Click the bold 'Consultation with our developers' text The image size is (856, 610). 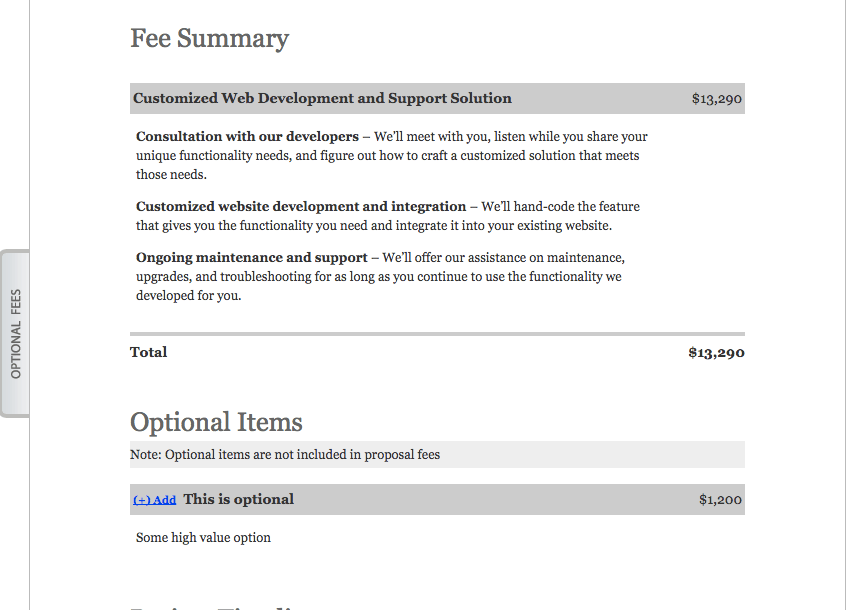247,136
